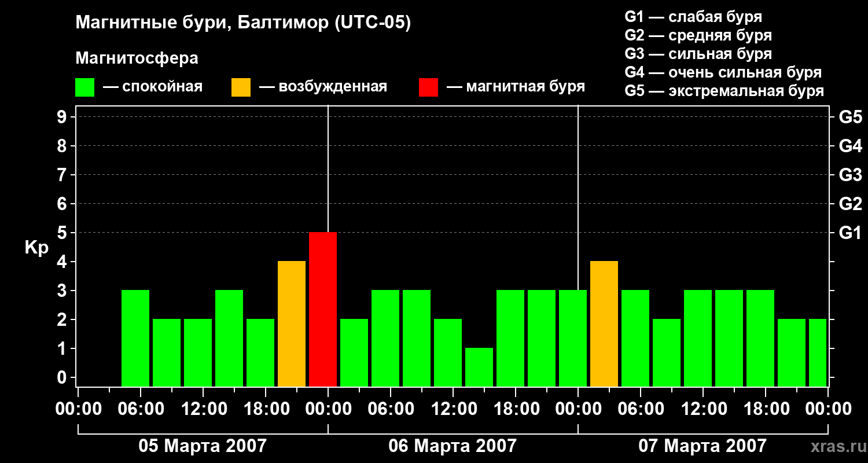Select the orange Kp 4 bar on 07 Марта
The width and height of the screenshot is (868, 463).
(x=604, y=324)
